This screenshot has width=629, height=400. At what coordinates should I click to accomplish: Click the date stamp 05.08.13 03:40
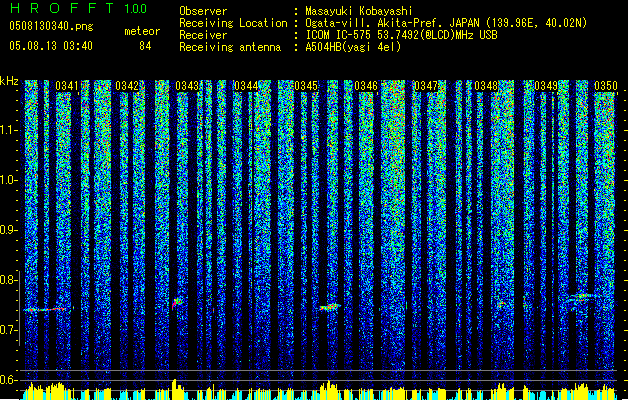51,46
